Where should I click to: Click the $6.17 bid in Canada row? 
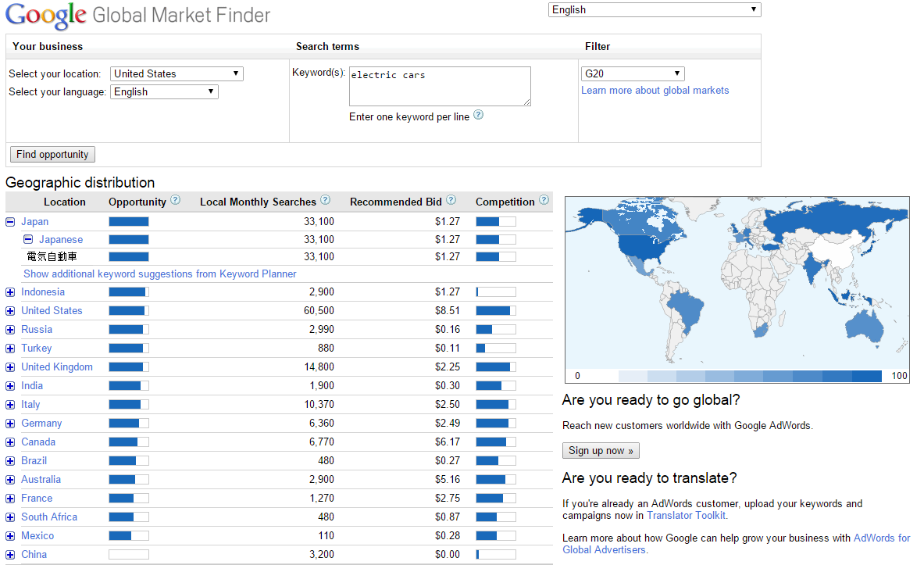point(448,442)
